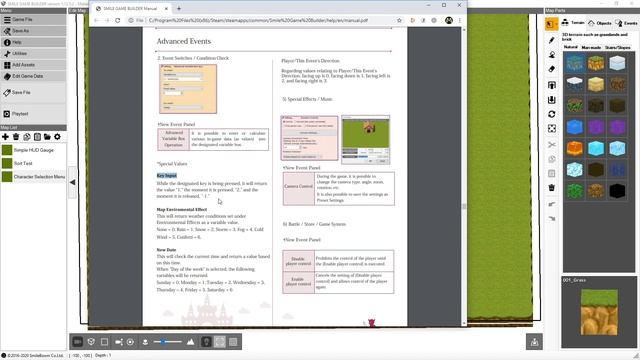Click the cube view icon in bottom toolbar

click(91, 342)
